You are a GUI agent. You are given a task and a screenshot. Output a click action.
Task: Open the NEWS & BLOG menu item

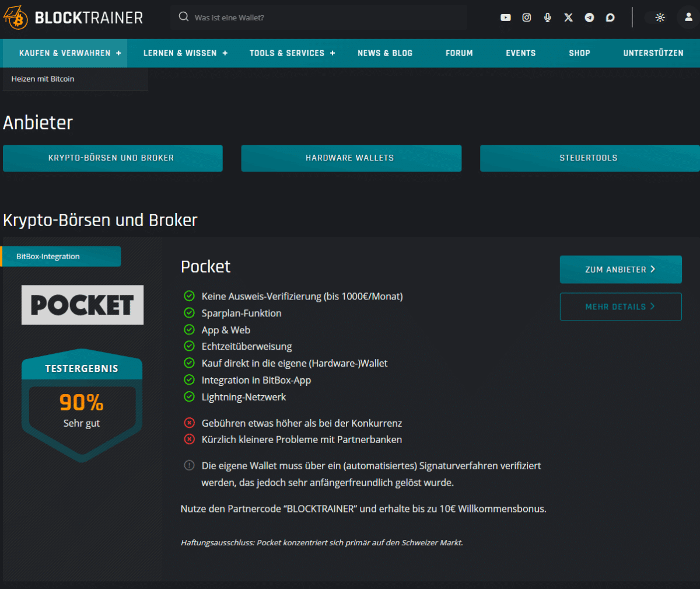coord(385,53)
